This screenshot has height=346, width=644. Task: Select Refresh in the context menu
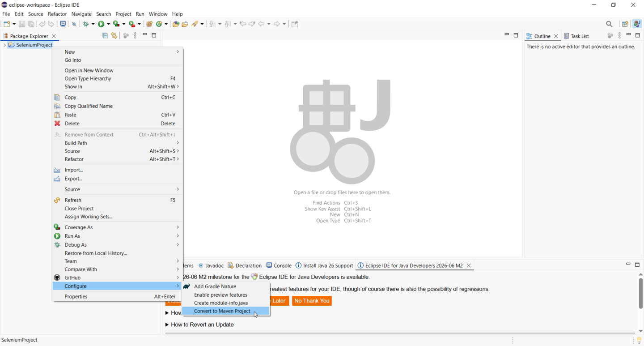(x=117, y=200)
